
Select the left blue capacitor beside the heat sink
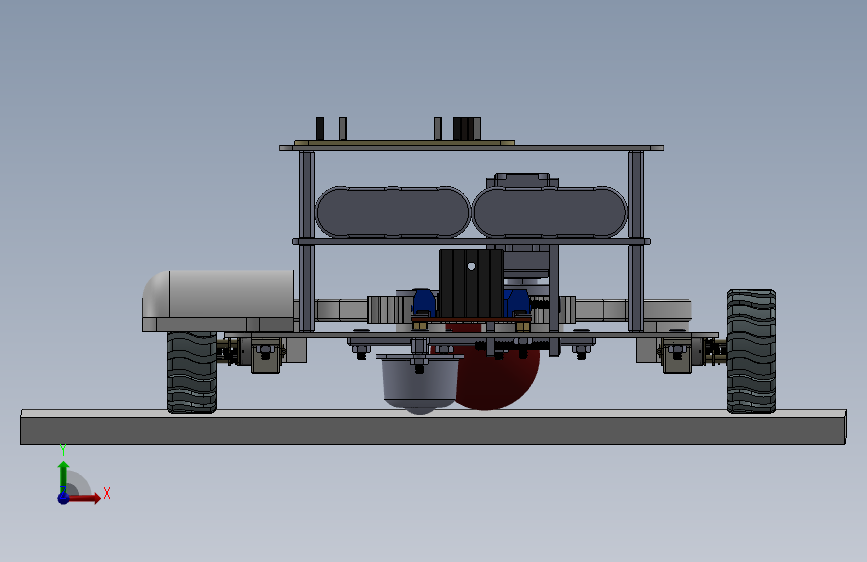424,303
